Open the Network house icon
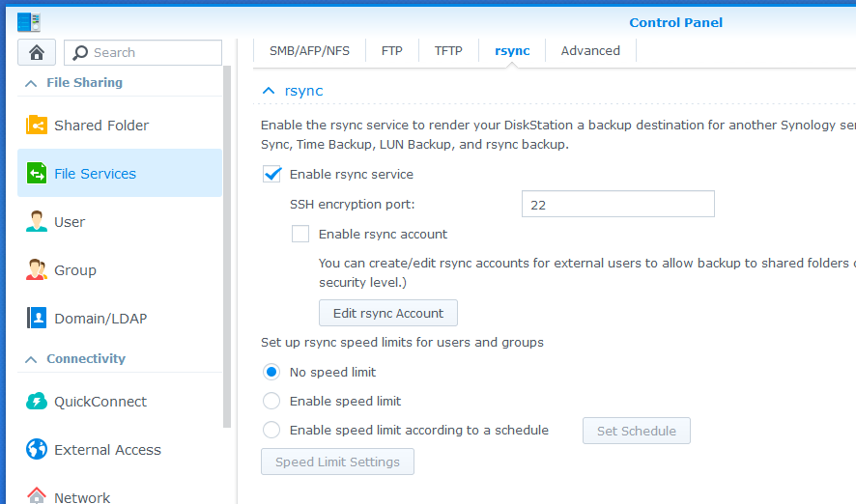856x504 pixels. pos(37,495)
